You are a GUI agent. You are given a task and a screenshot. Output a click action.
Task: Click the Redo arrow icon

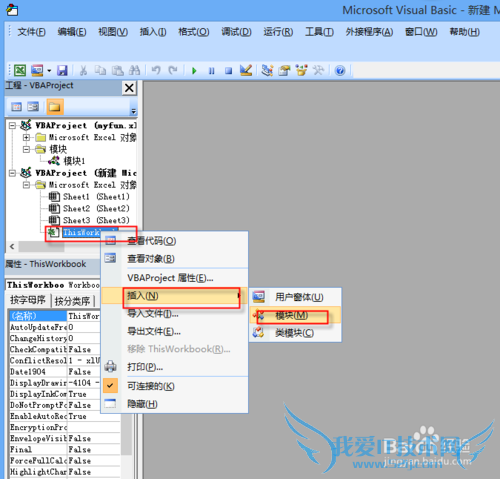173,71
